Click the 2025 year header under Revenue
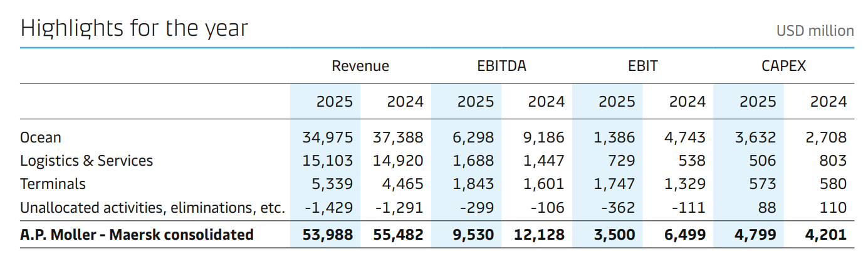This screenshot has height=263, width=868. (x=335, y=102)
